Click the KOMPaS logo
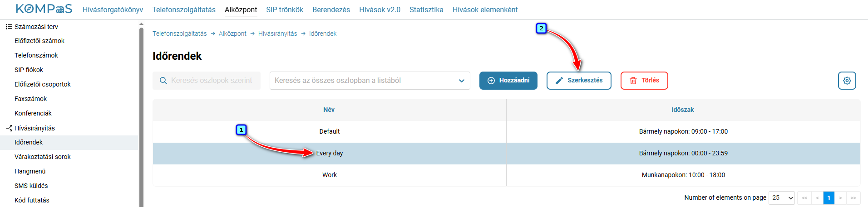This screenshot has height=207, width=868. click(44, 9)
